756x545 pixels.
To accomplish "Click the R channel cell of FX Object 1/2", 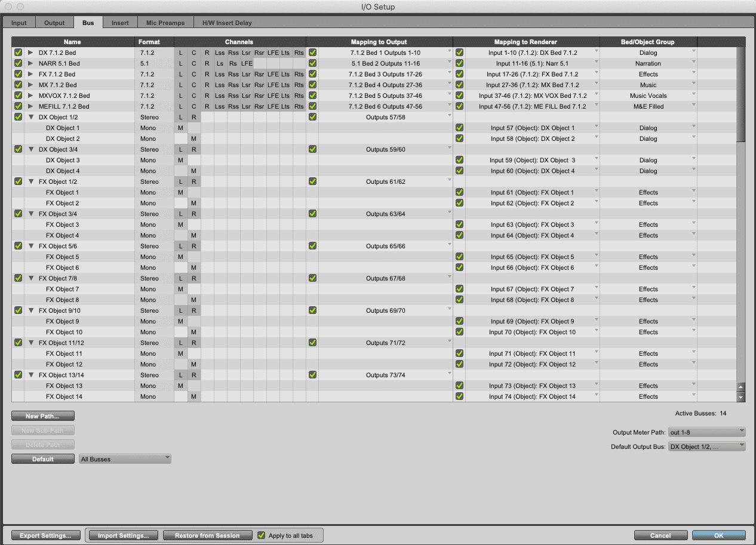I will pos(194,181).
